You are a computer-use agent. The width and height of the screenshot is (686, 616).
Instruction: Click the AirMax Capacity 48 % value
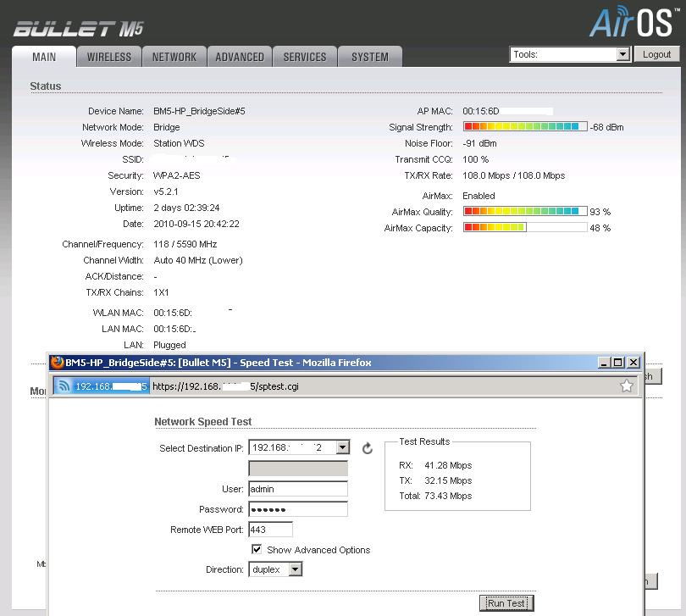600,228
